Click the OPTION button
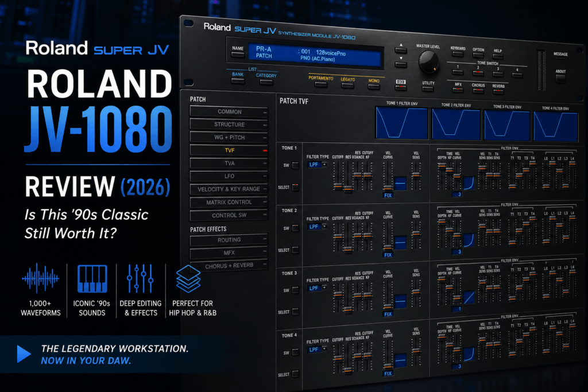The width and height of the screenshot is (588, 392). tap(478, 55)
